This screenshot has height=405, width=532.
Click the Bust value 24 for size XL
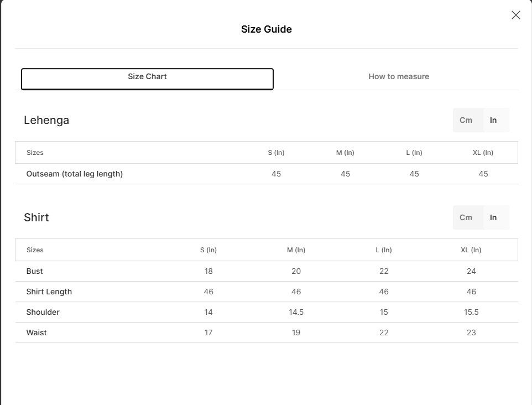(x=471, y=271)
